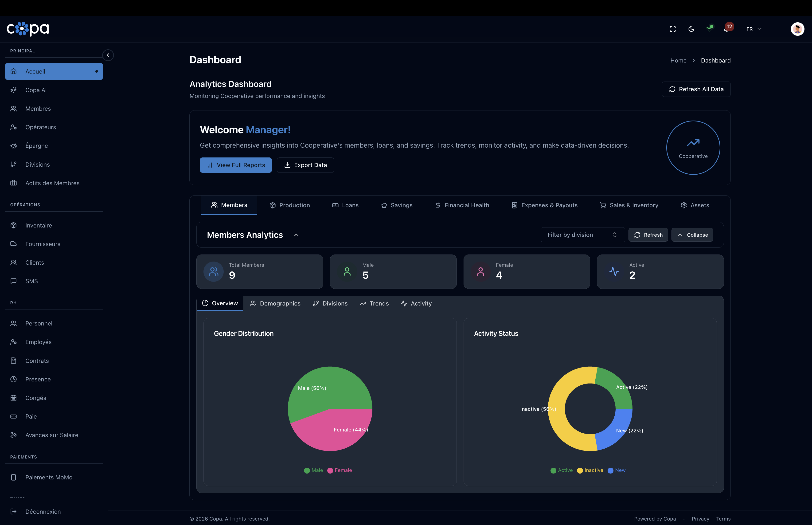Open Épargne savings in sidebar

coord(36,146)
